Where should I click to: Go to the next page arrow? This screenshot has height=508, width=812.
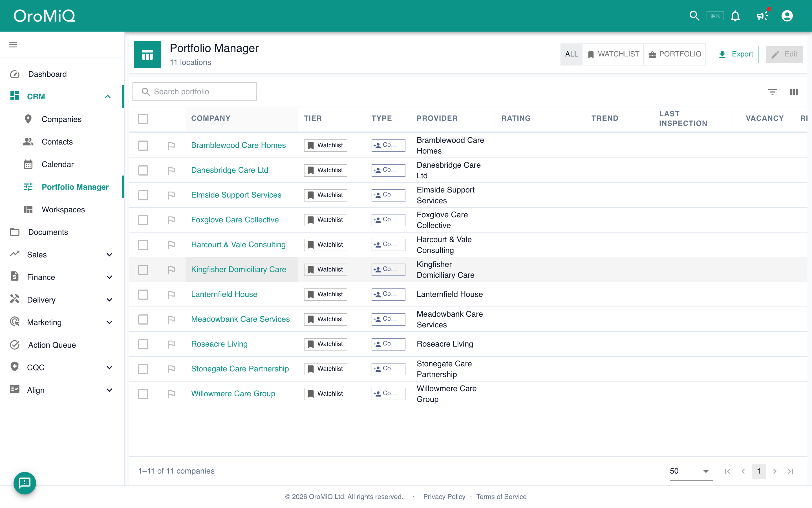(x=775, y=471)
